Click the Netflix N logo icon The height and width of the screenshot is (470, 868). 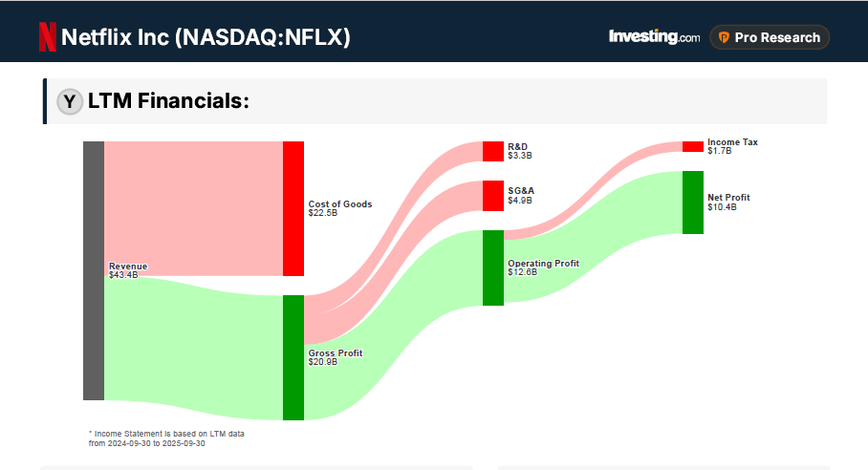point(47,37)
